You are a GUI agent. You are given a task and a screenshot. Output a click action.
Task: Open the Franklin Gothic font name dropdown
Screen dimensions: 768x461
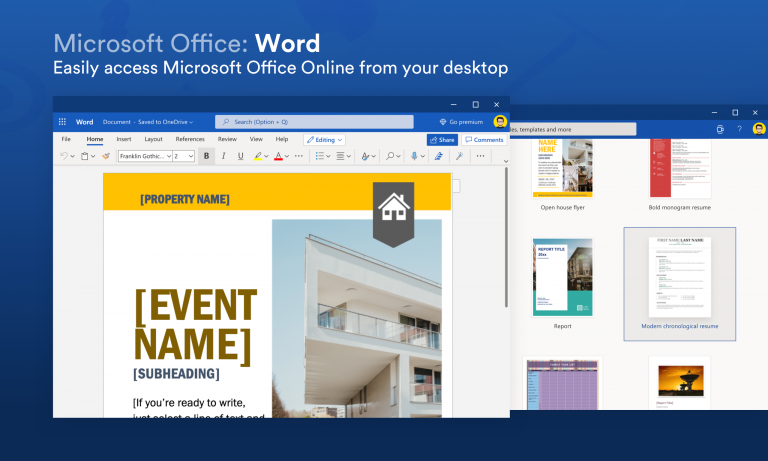[x=143, y=156]
